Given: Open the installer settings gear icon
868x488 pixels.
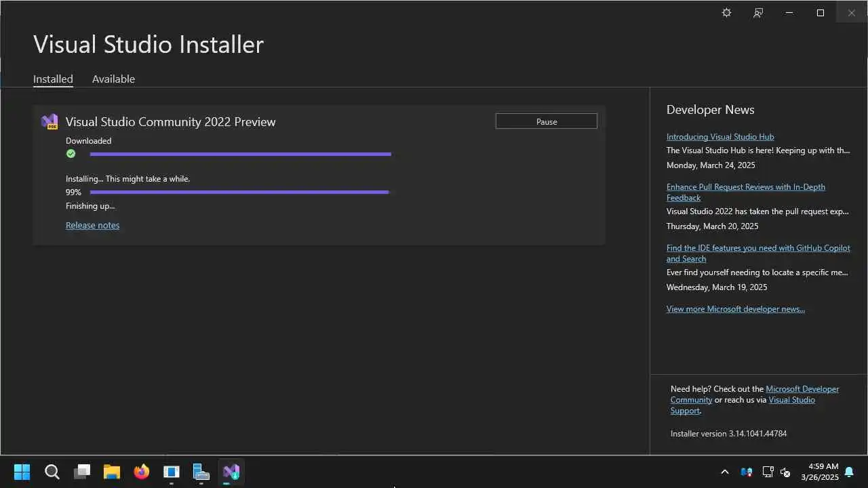Looking at the screenshot, I should [726, 13].
